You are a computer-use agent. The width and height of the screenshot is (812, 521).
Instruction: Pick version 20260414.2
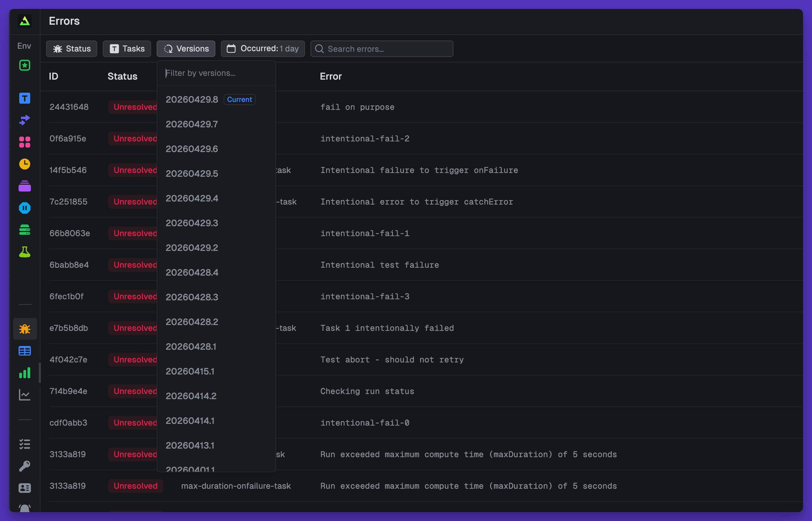(x=216, y=396)
